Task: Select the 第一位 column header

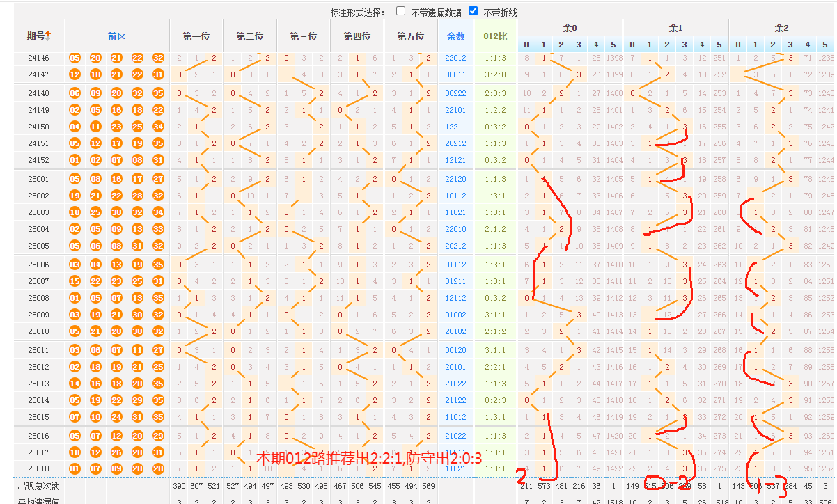Action: (x=196, y=36)
